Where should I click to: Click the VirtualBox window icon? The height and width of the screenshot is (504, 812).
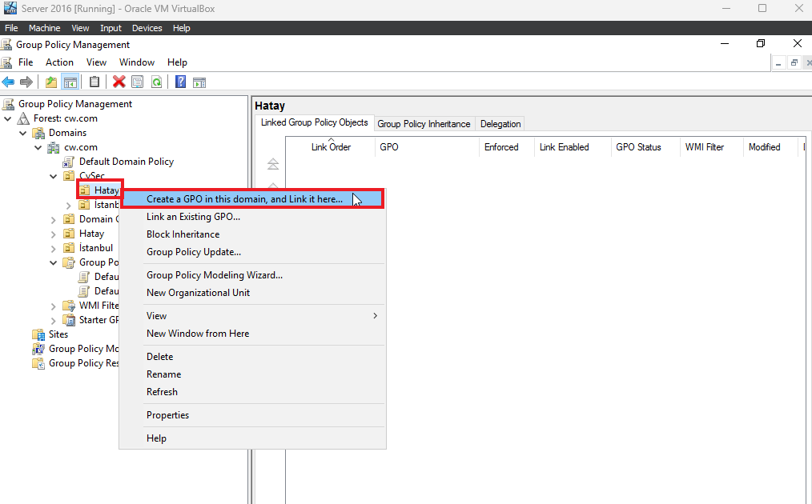pyautogui.click(x=10, y=8)
